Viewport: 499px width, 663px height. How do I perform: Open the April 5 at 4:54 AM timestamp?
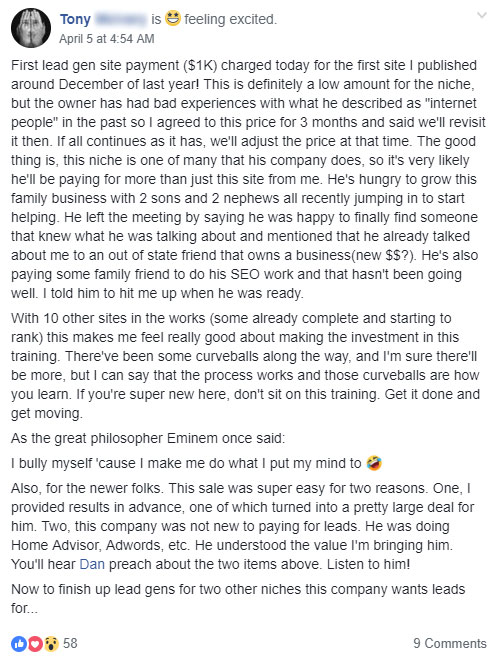[107, 39]
